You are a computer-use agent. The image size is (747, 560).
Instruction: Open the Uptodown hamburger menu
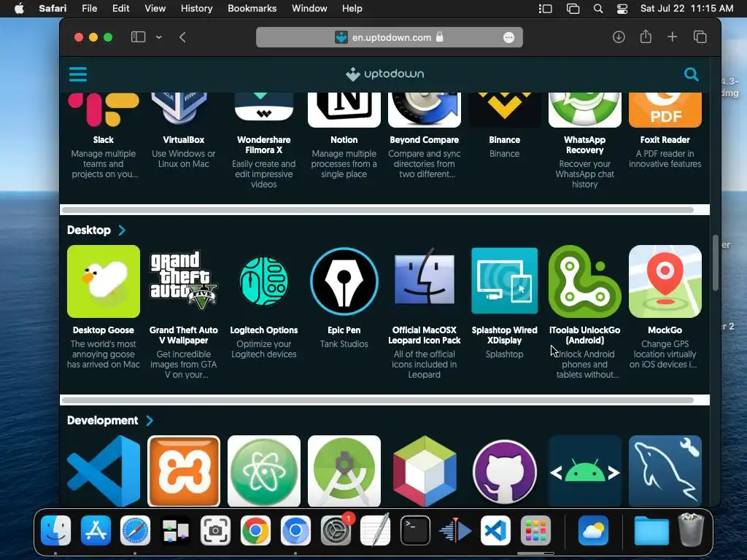point(78,74)
